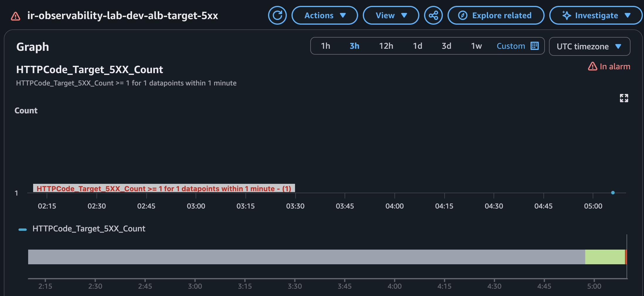The image size is (644, 296).
Task: Click the 3:00 timeline axis label
Action: pos(195,286)
